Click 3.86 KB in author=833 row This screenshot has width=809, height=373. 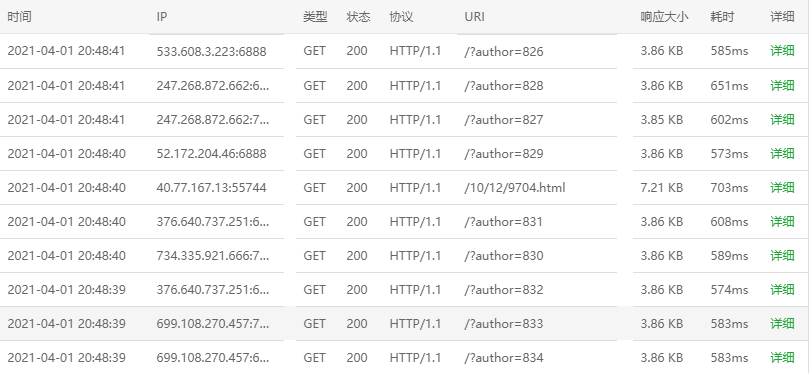pyautogui.click(x=662, y=323)
